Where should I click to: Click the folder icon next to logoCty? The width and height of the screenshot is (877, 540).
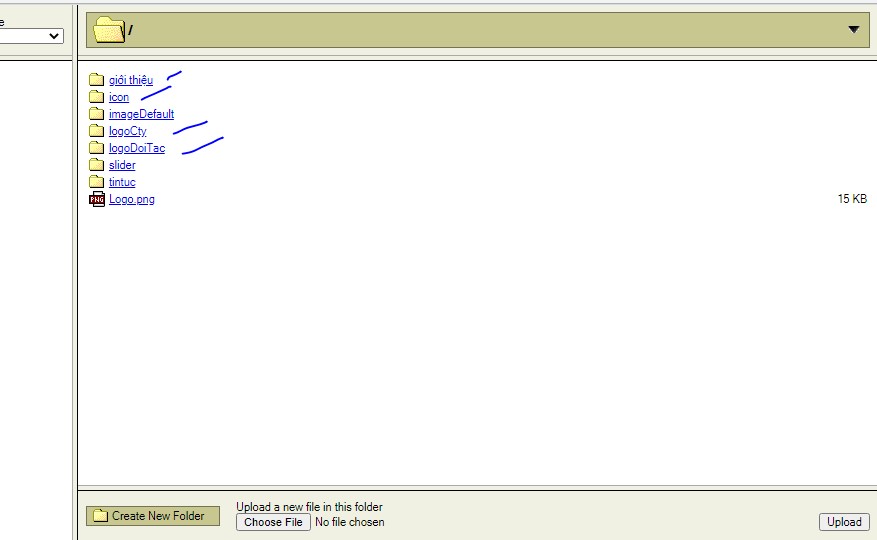click(x=96, y=130)
